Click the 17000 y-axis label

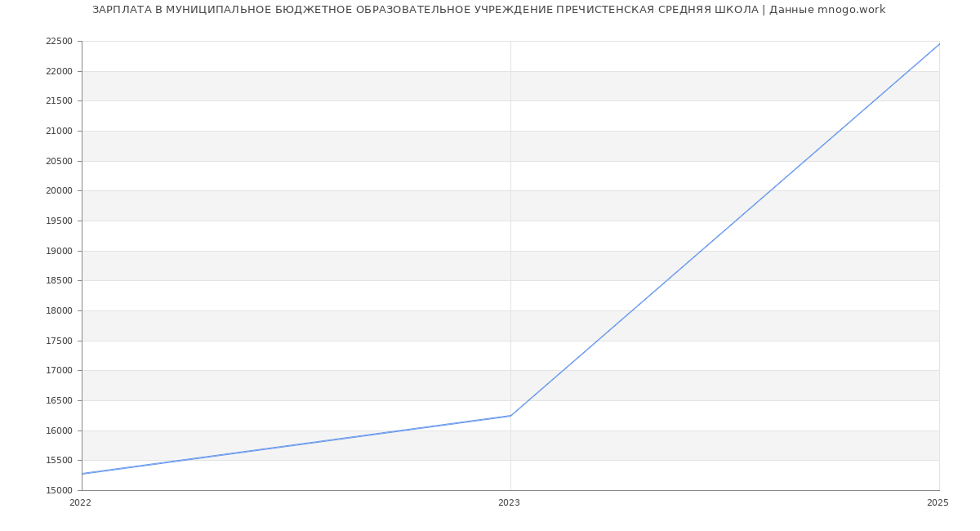[x=59, y=371]
